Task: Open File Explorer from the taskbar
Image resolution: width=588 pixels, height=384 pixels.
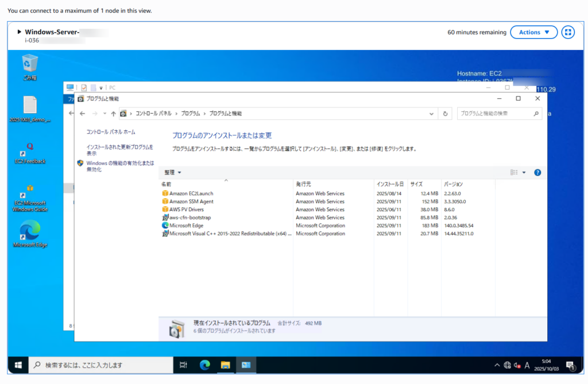Action: (226, 365)
